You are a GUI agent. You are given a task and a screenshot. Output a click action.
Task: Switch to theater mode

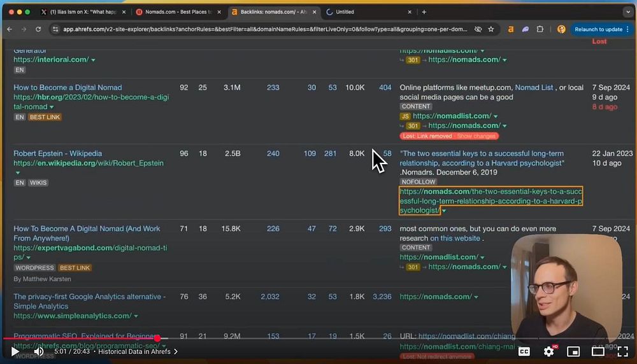[x=598, y=351]
